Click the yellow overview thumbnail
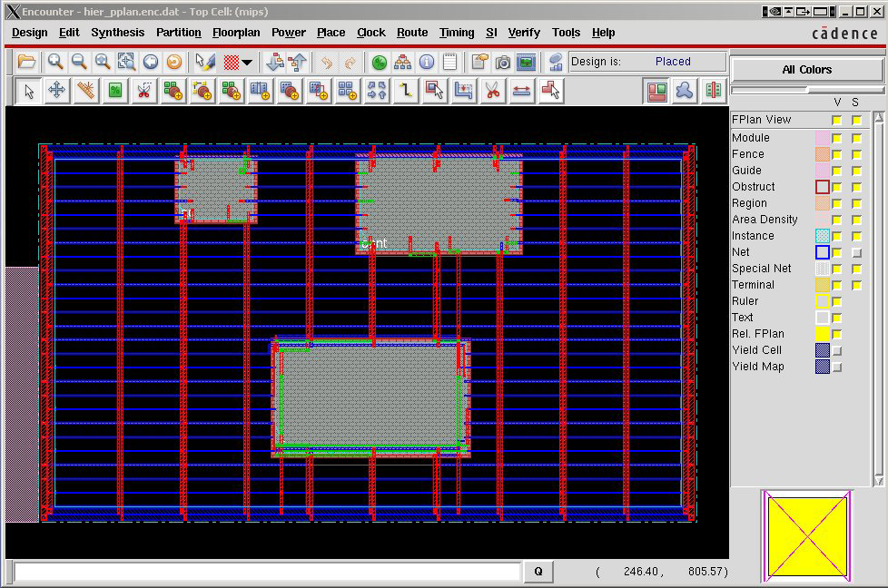Viewport: 888px width, 588px height. 806,536
